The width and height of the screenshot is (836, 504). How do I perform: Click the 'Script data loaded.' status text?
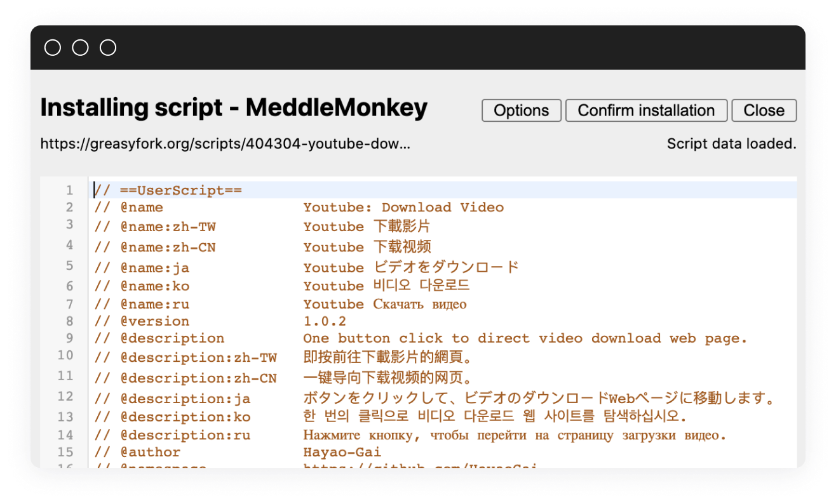(x=732, y=143)
